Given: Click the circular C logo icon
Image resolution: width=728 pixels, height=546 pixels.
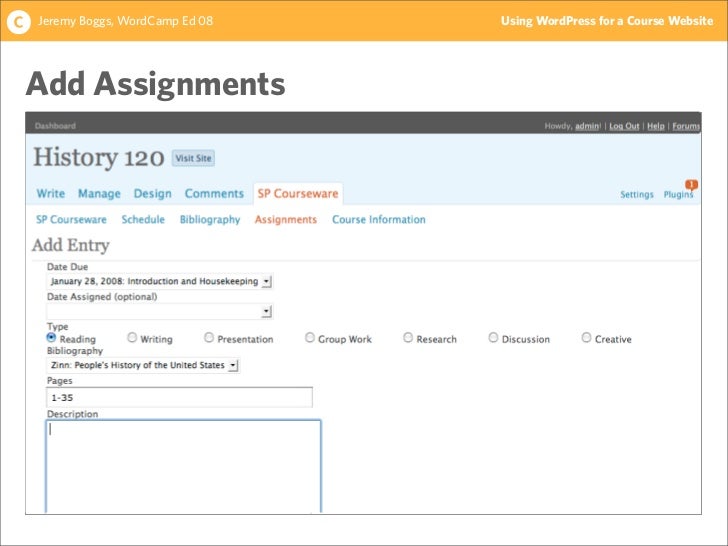Looking at the screenshot, I should click(19, 21).
